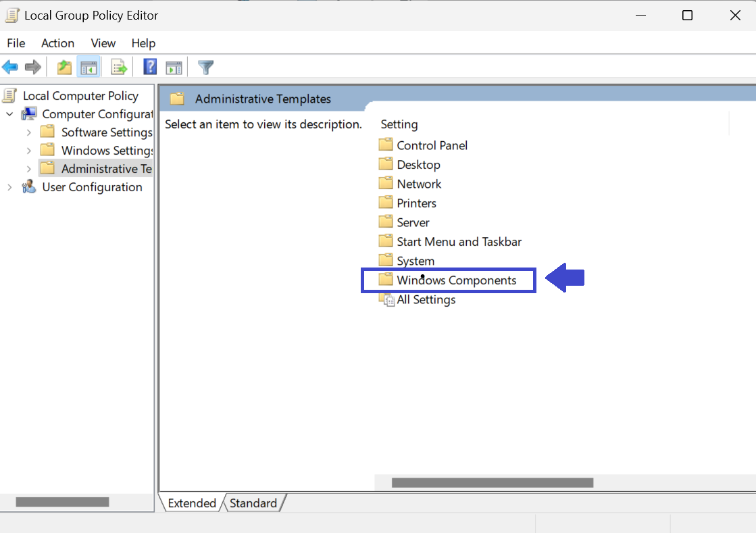Click the Up One Level folder icon

[64, 67]
